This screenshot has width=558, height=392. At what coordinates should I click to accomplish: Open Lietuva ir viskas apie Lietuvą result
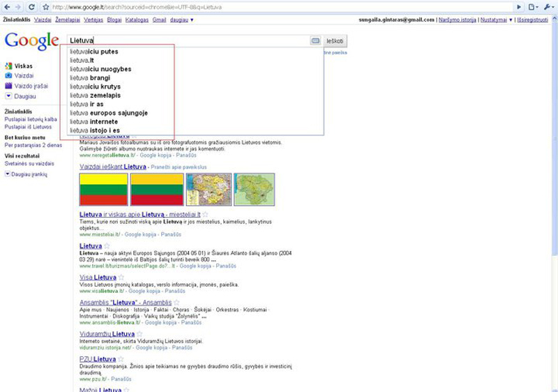[x=140, y=215]
